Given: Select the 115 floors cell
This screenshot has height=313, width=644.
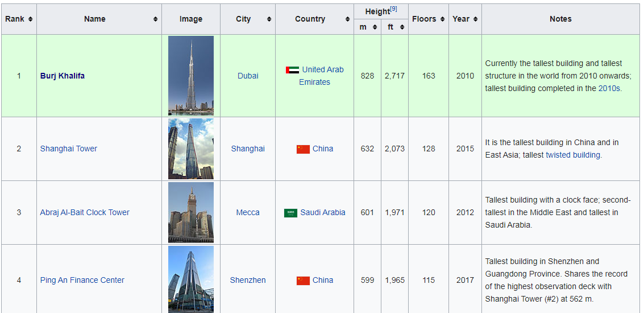Looking at the screenshot, I should (x=429, y=279).
